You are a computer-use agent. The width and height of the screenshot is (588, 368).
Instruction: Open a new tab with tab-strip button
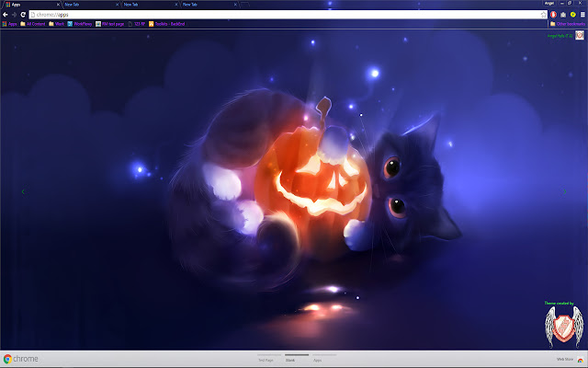(x=245, y=5)
